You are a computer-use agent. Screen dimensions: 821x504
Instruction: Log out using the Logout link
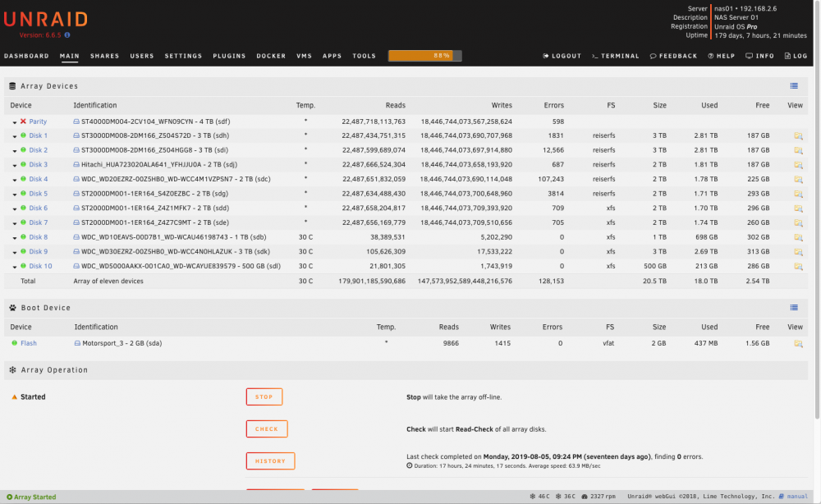tap(562, 56)
